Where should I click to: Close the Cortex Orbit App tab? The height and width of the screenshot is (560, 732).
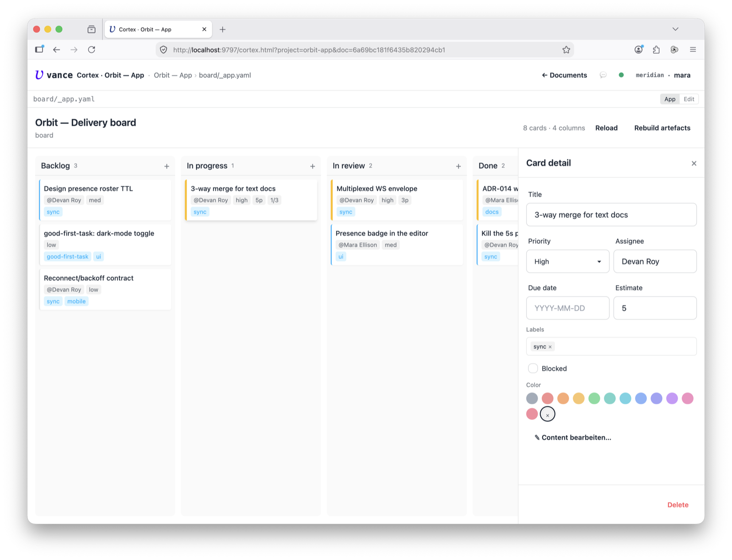204,29
